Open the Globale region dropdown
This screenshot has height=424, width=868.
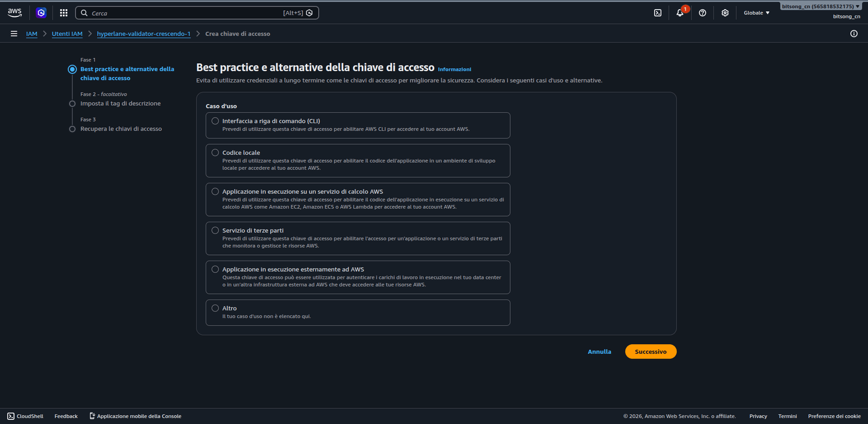pyautogui.click(x=757, y=12)
